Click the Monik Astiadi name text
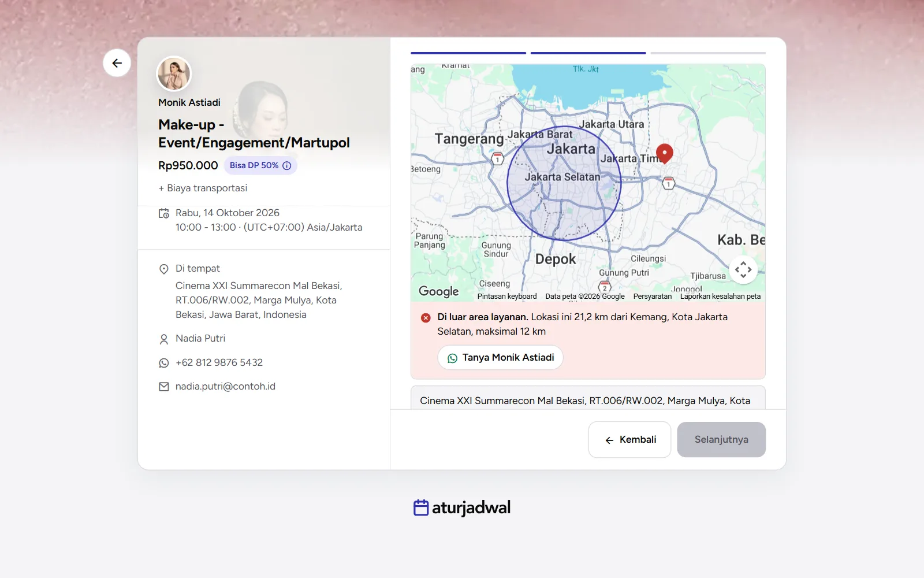The width and height of the screenshot is (924, 578). click(189, 102)
